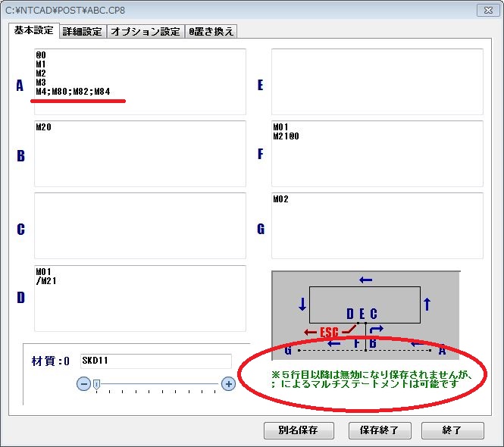Click the slider handle below material field

(96, 385)
